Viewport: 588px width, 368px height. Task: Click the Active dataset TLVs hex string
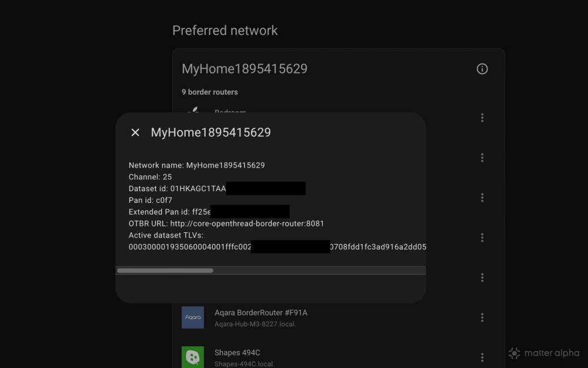(x=189, y=247)
